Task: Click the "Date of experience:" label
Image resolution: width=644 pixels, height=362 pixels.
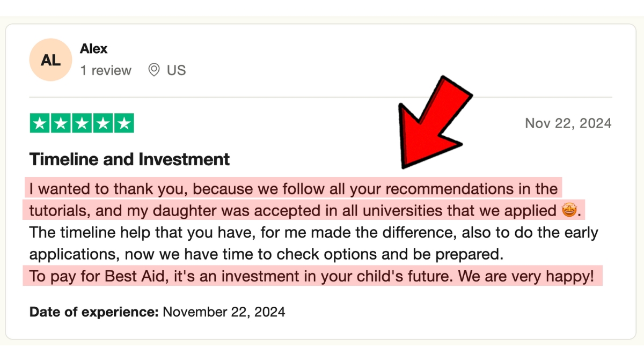Action: (94, 312)
